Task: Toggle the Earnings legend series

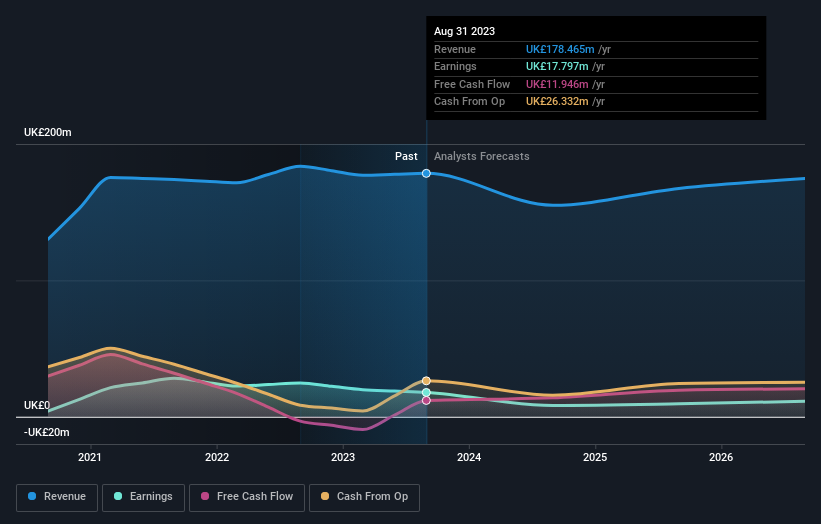Action: click(x=143, y=497)
